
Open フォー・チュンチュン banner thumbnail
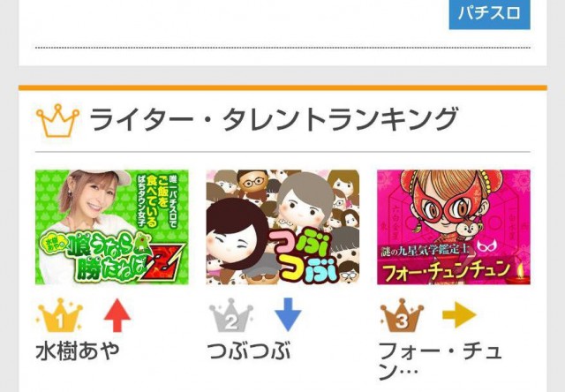pyautogui.click(x=454, y=227)
